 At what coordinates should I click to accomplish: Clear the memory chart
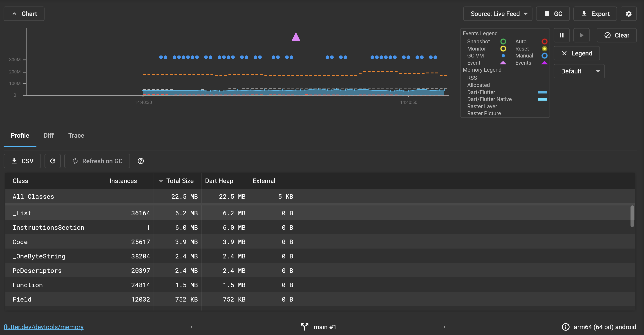click(616, 35)
